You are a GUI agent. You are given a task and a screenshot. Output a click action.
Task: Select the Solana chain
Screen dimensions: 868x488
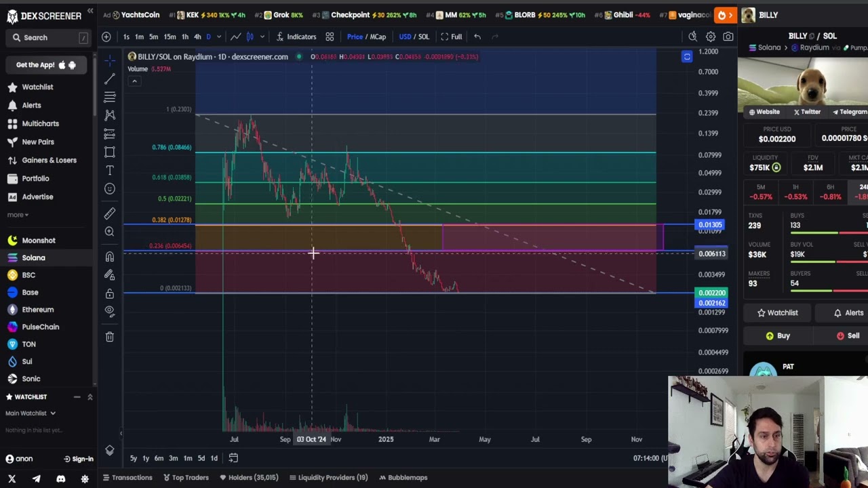point(33,258)
